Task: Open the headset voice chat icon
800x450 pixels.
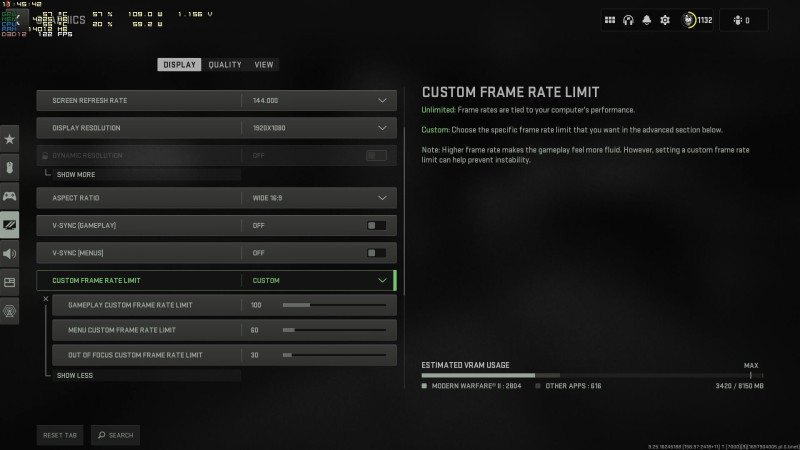Action: [x=628, y=20]
